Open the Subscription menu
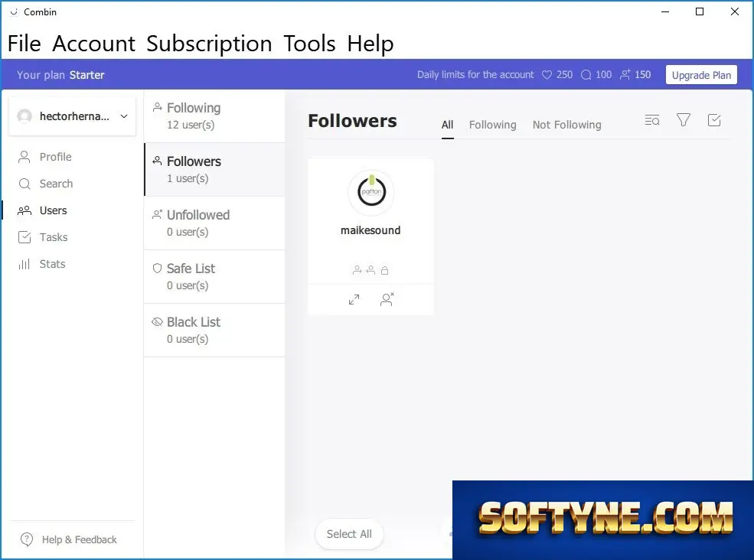Viewport: 754px width, 560px height. coord(209,44)
